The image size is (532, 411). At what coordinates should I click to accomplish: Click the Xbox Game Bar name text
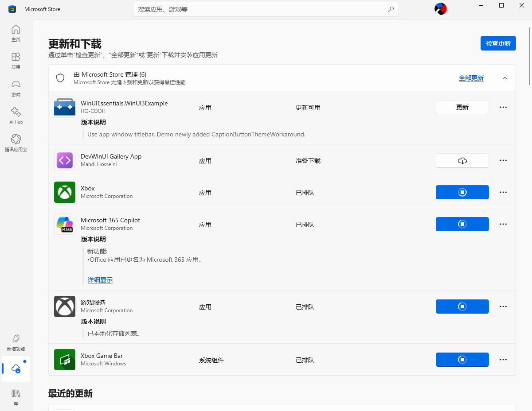(102, 356)
